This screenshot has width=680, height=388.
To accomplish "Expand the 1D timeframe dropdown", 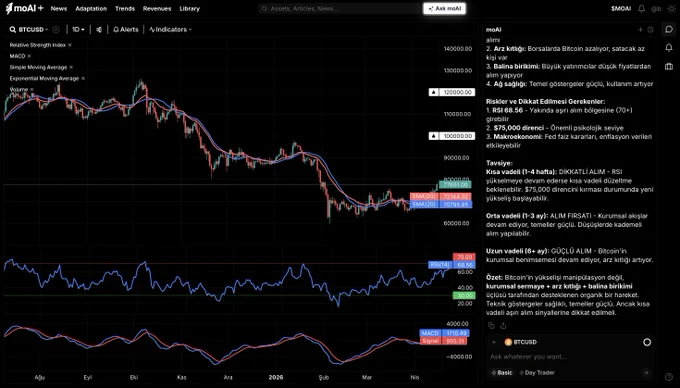I will (x=78, y=29).
